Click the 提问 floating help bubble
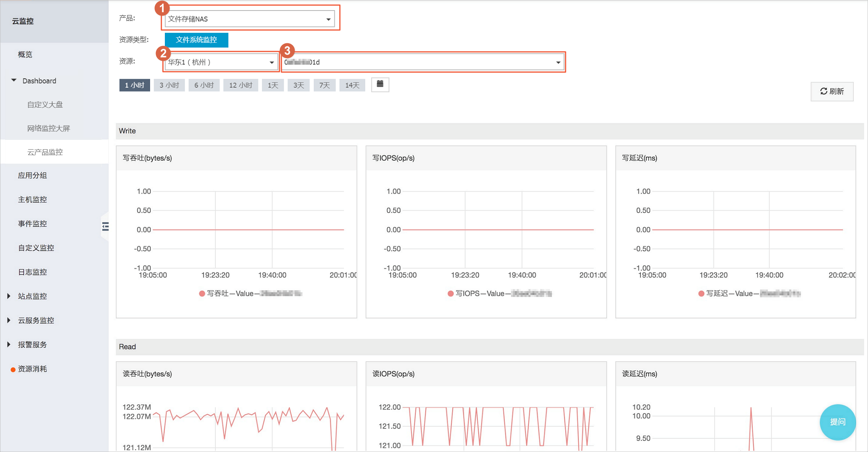The image size is (868, 452). pyautogui.click(x=837, y=422)
